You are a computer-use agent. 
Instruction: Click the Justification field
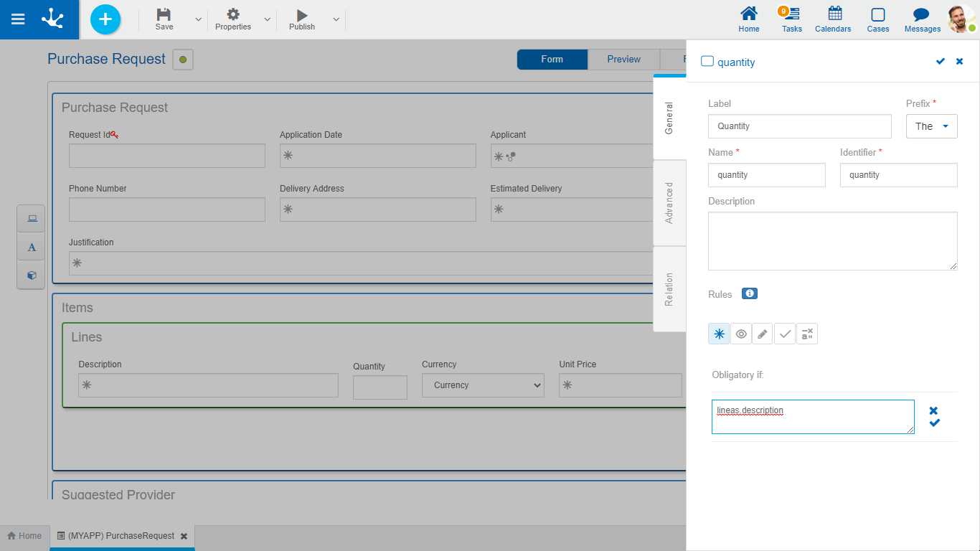pos(361,263)
